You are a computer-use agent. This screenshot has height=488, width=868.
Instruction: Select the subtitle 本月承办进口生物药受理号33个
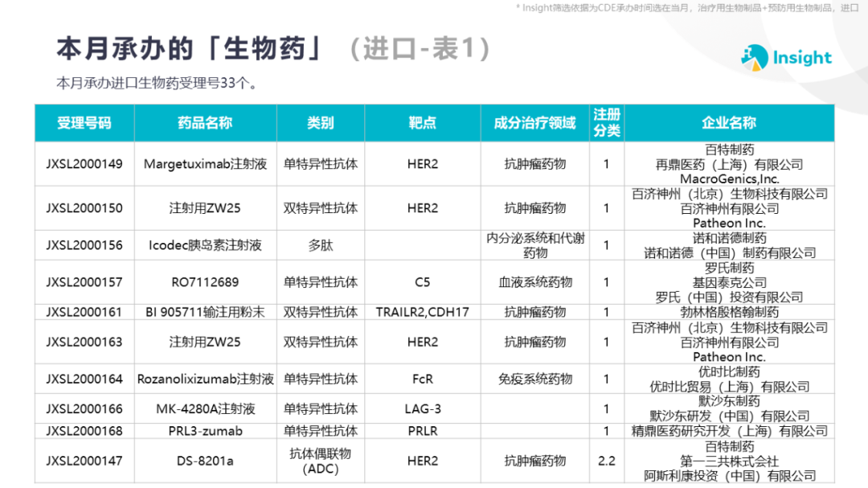coord(157,83)
